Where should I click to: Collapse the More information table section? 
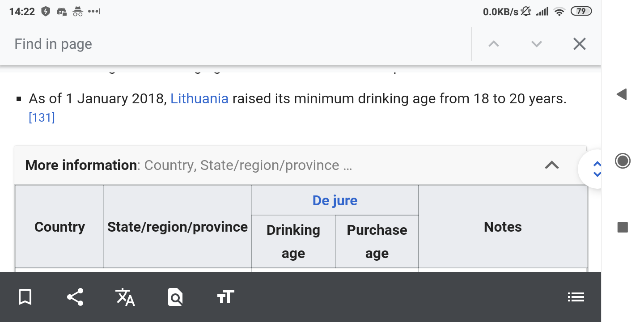click(552, 165)
